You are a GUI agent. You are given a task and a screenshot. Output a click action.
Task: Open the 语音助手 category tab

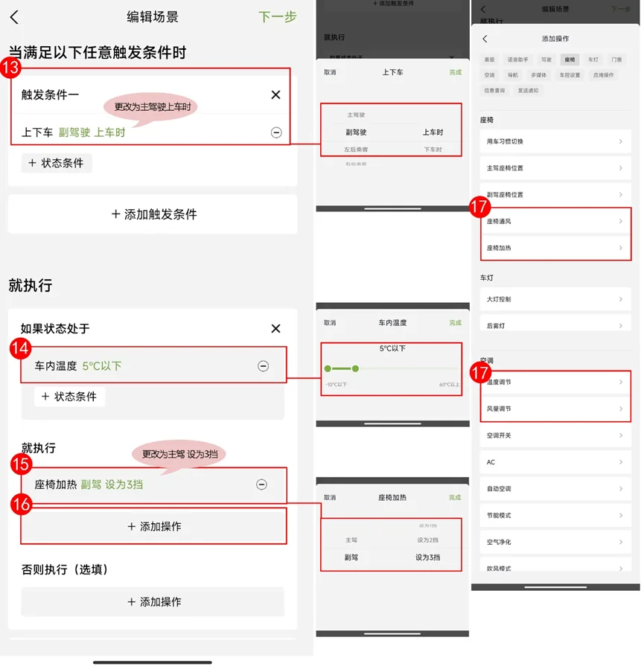click(517, 60)
